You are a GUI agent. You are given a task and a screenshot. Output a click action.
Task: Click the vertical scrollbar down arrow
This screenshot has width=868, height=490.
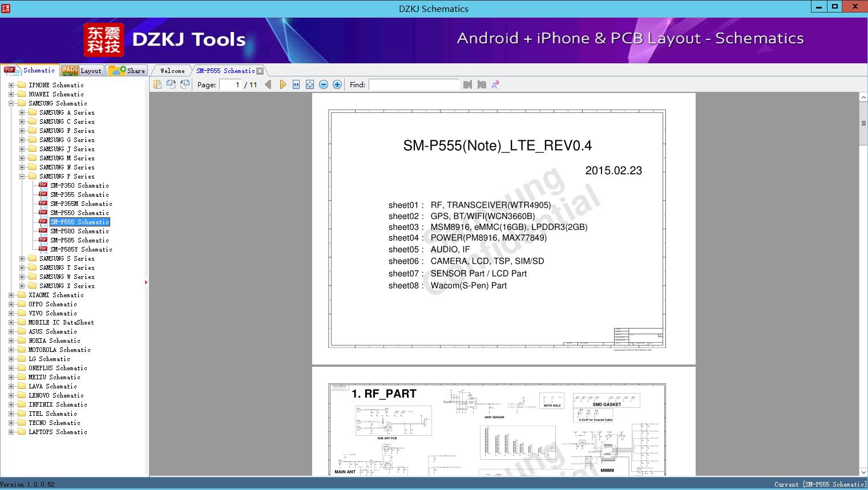863,472
